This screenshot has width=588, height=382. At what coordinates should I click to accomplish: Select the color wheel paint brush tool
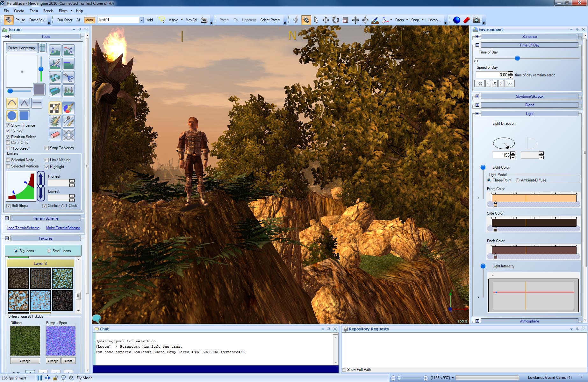click(68, 108)
